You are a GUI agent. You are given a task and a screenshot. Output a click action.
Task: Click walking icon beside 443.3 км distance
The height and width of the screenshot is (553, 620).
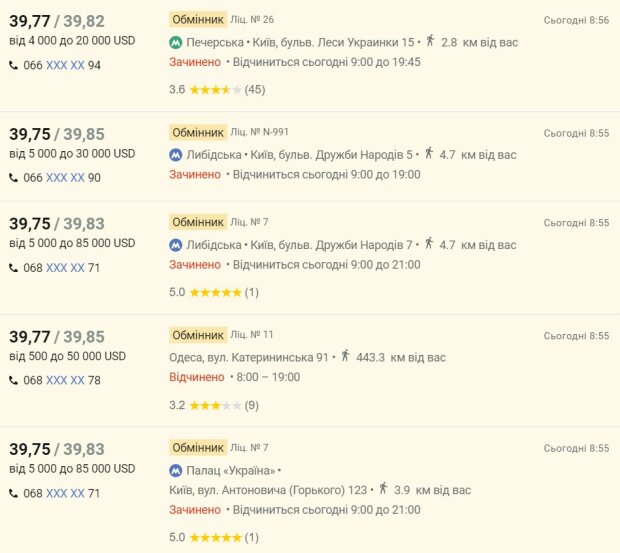345,356
